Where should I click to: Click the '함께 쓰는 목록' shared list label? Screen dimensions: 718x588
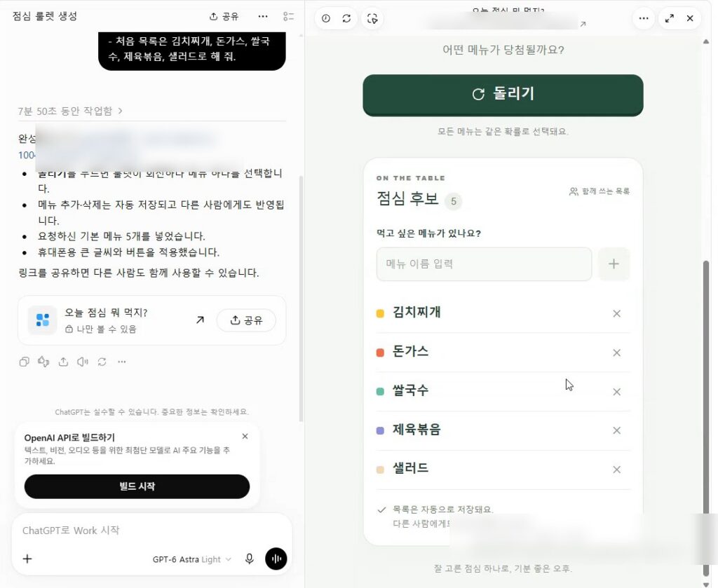pos(600,191)
